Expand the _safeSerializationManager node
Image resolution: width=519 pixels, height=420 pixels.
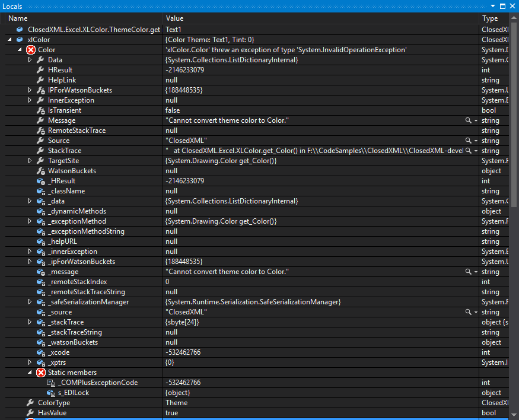(x=28, y=302)
